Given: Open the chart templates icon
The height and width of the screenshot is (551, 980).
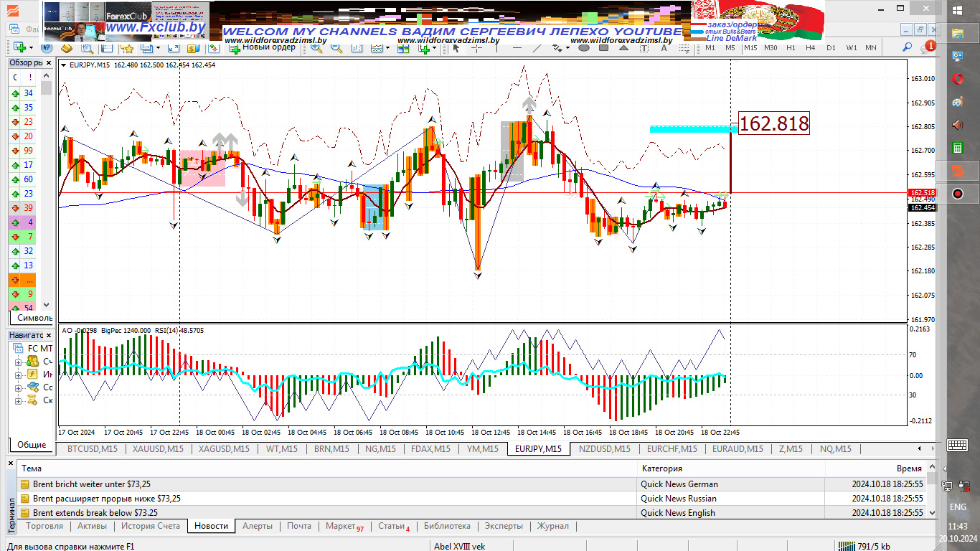Looking at the screenshot, I should pyautogui.click(x=403, y=48).
